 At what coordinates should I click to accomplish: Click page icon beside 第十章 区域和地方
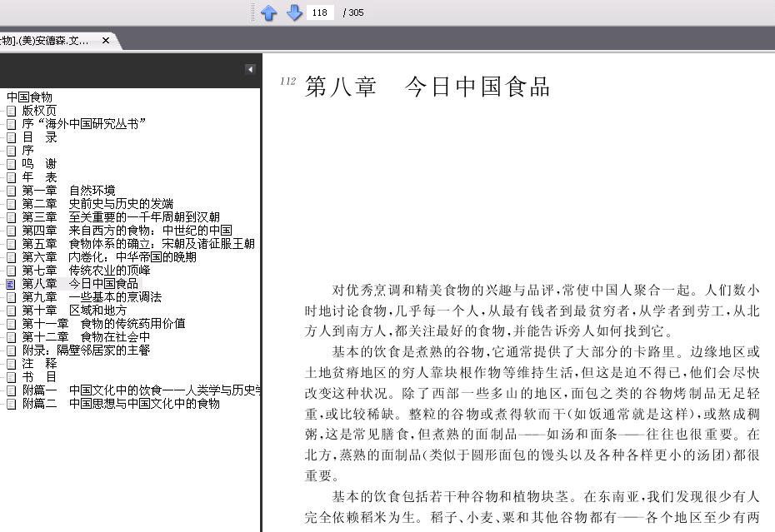12,311
